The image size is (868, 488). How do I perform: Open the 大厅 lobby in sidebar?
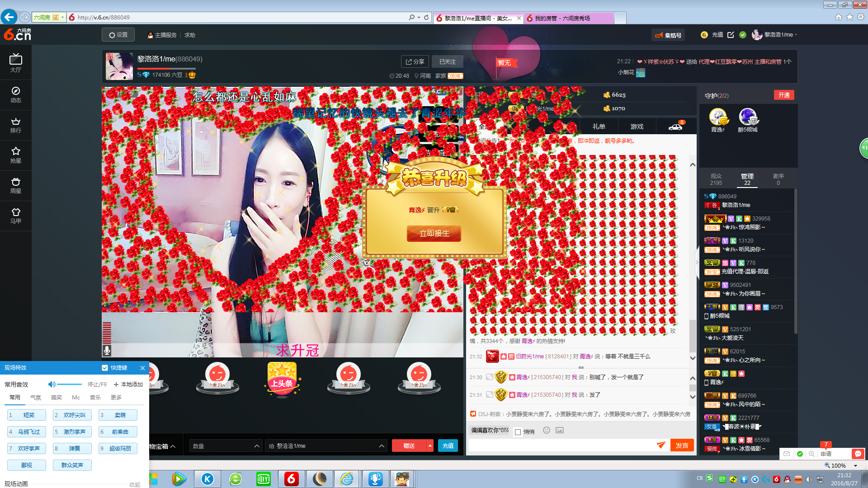pos(16,63)
